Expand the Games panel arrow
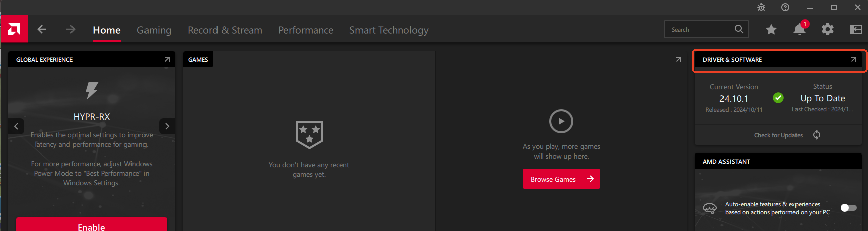The width and height of the screenshot is (868, 231). [x=679, y=59]
